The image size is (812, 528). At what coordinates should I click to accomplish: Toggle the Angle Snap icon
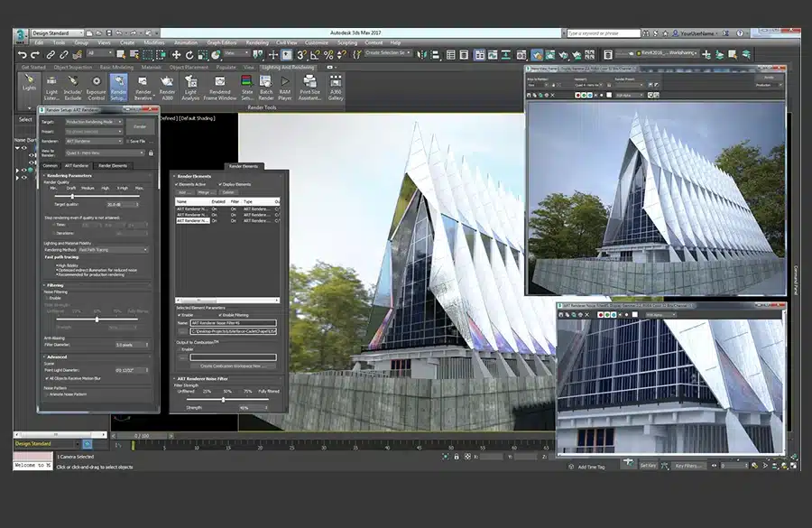pyautogui.click(x=315, y=54)
